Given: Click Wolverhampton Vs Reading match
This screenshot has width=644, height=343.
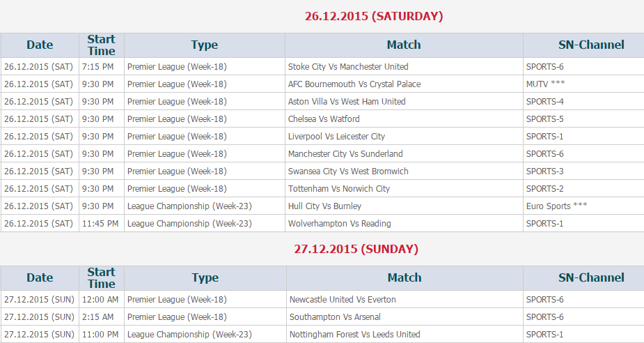Looking at the screenshot, I should coord(340,224).
